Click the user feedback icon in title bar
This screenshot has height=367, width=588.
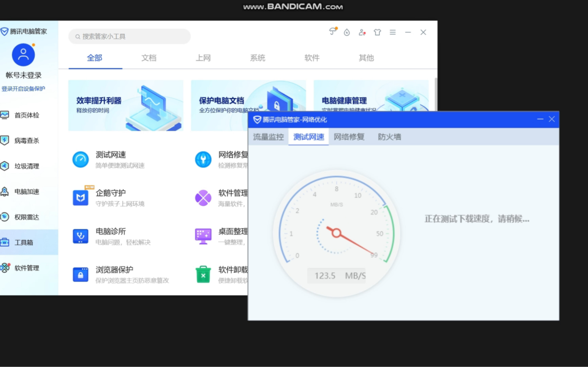point(362,32)
